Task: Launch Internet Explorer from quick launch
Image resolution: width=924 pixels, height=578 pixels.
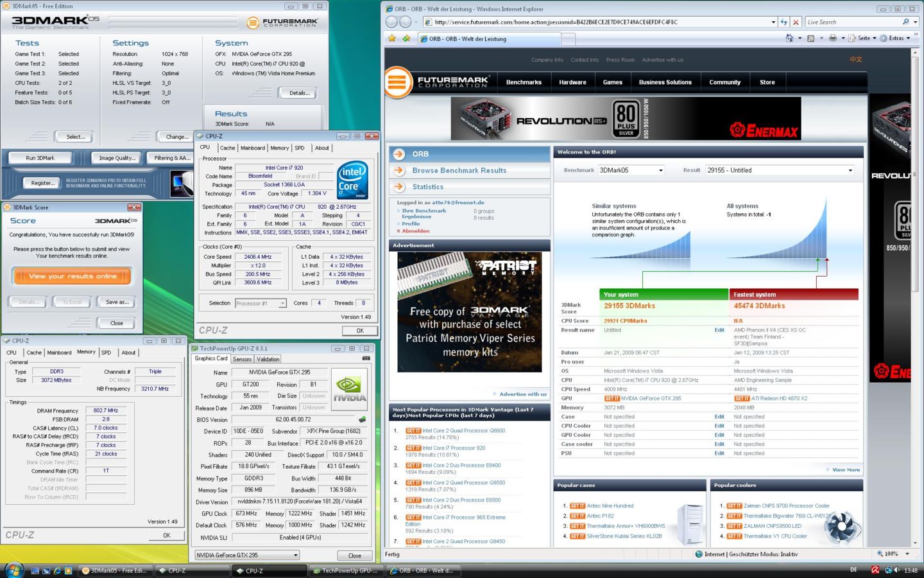Action: (57, 570)
